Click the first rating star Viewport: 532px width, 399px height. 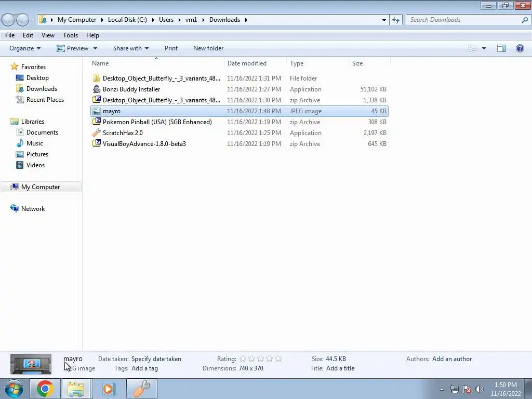243,358
